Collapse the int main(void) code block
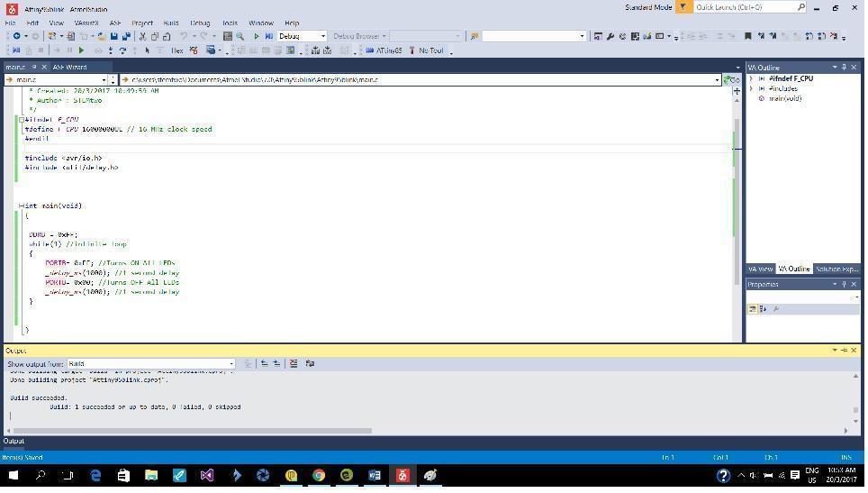868x493 pixels. [22, 205]
